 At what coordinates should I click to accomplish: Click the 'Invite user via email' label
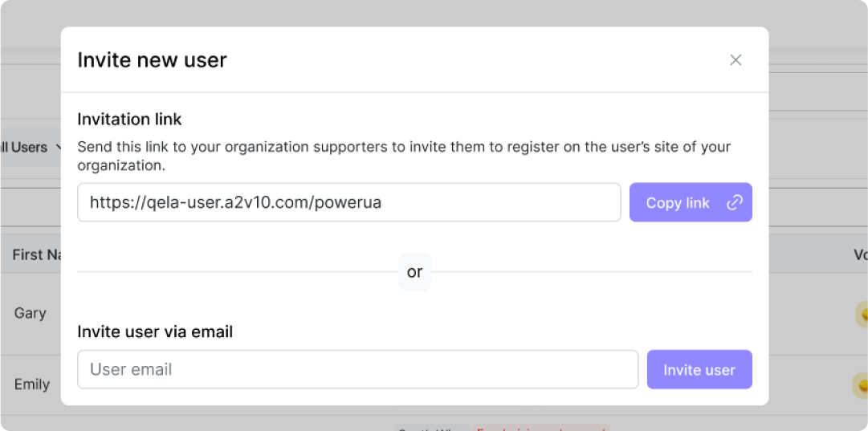coord(155,331)
